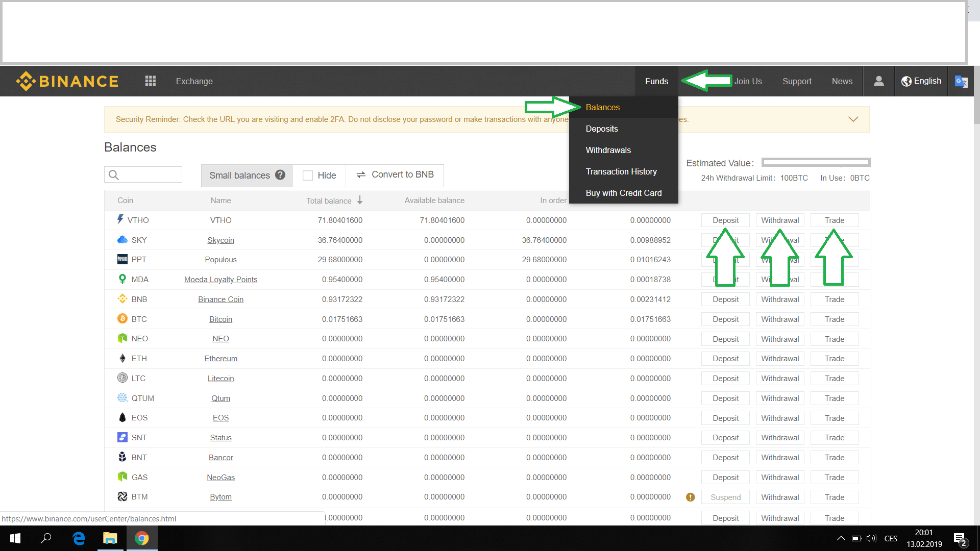Open the English language dropdown
Image resolution: width=980 pixels, height=551 pixels.
[921, 81]
